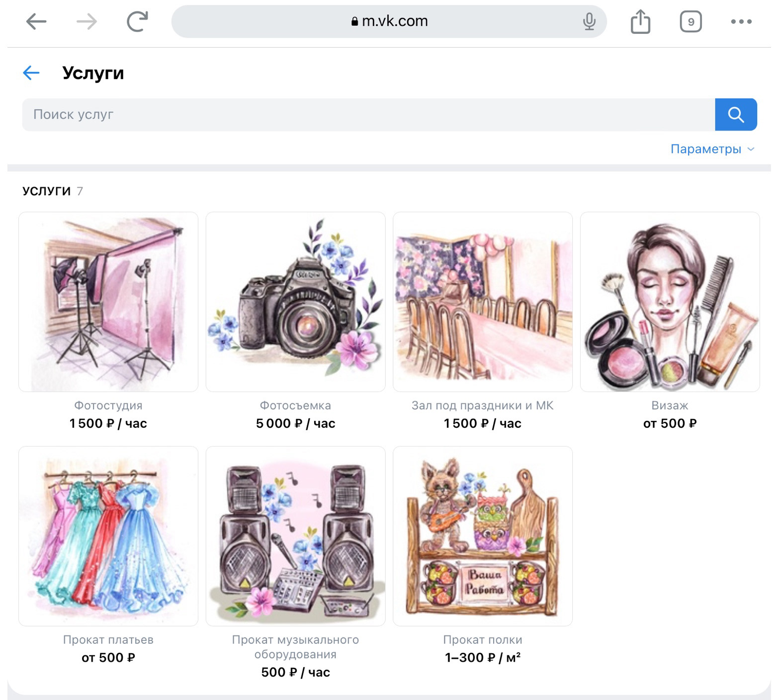Screen dimensions: 775x700
Task: Click the Прокат музыкального оборудования title
Action: pyautogui.click(x=295, y=647)
